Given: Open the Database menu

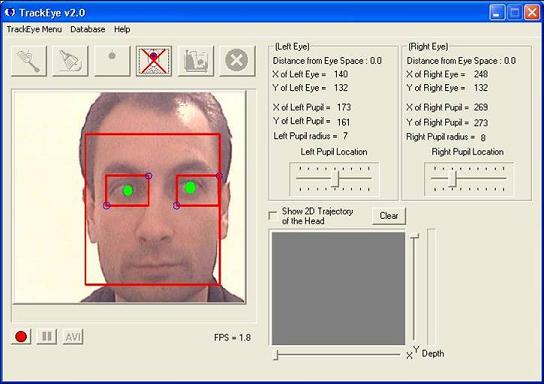Looking at the screenshot, I should pyautogui.click(x=87, y=29).
